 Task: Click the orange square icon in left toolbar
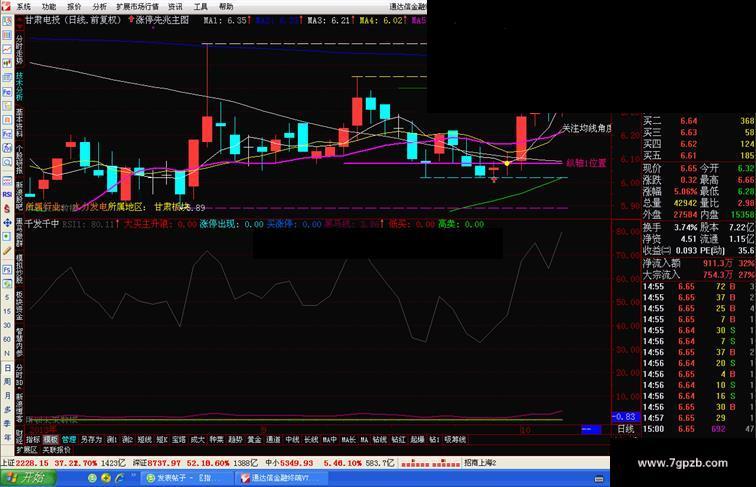click(x=7, y=120)
